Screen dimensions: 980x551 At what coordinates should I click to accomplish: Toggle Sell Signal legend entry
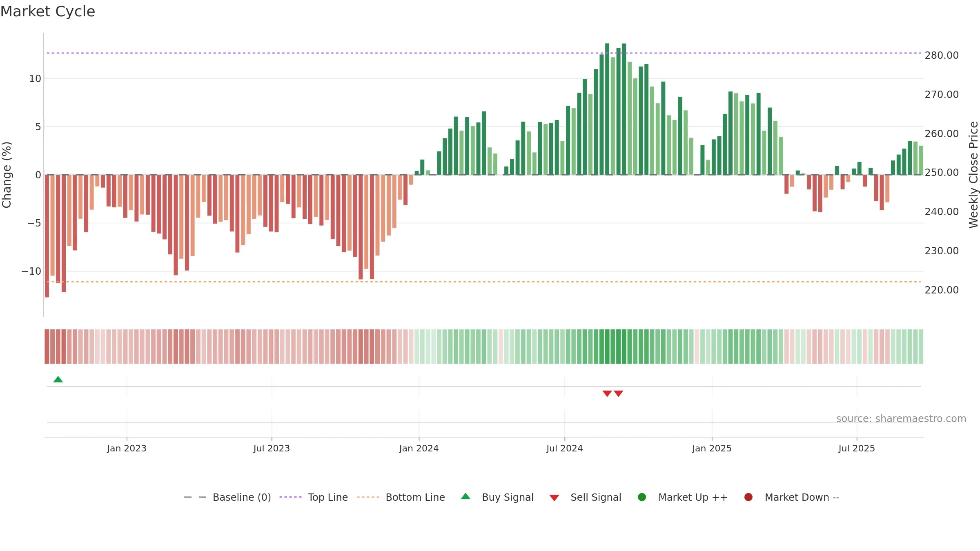click(x=585, y=497)
